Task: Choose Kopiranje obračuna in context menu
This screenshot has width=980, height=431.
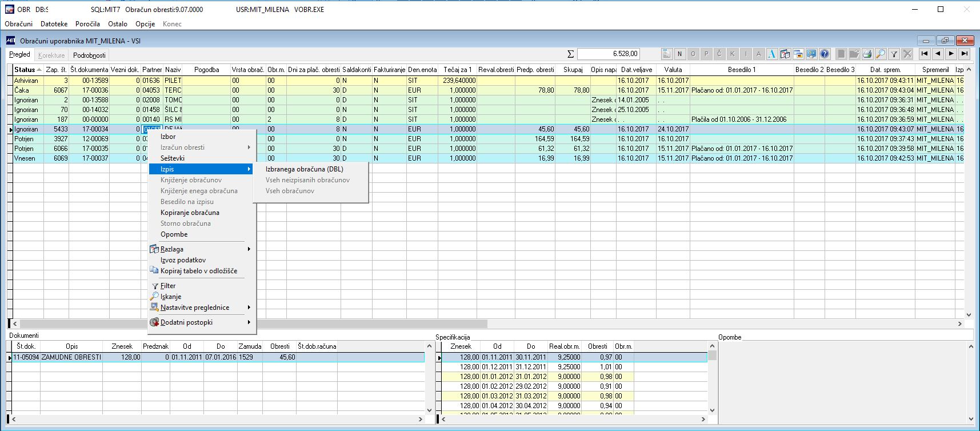Action: click(190, 213)
